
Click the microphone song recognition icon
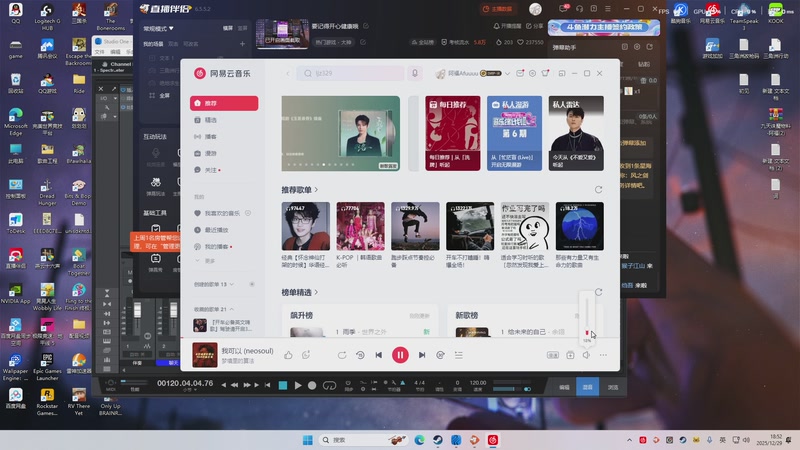tap(415, 73)
